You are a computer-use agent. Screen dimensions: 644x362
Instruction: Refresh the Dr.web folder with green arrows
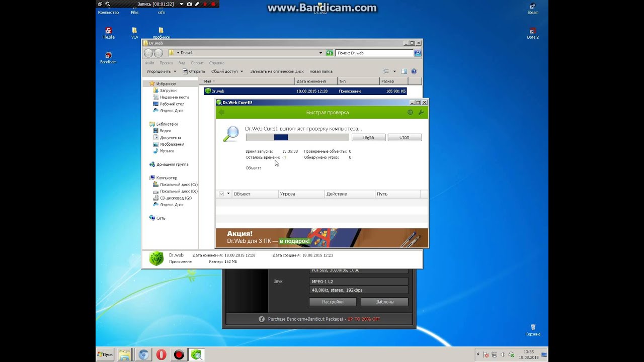pos(330,53)
